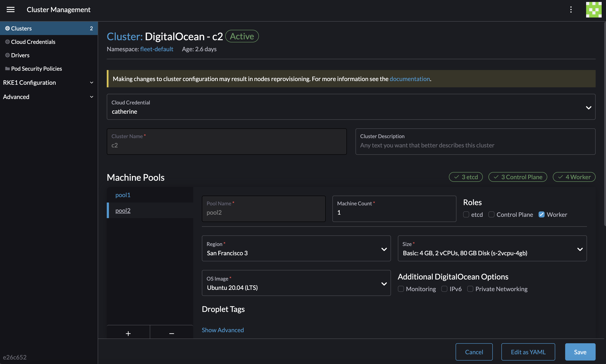Enable the Private Networking option
This screenshot has height=364, width=606.
[x=470, y=289]
